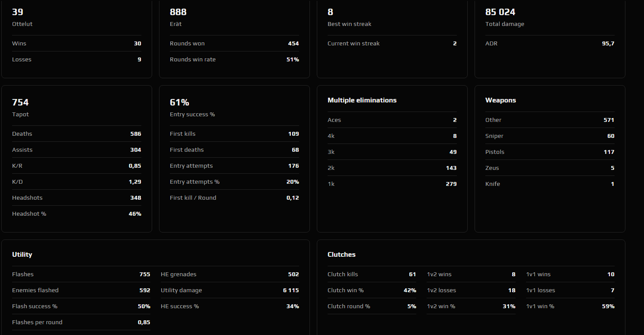Select the Sniper weapon row label
This screenshot has height=335, width=644.
494,136
